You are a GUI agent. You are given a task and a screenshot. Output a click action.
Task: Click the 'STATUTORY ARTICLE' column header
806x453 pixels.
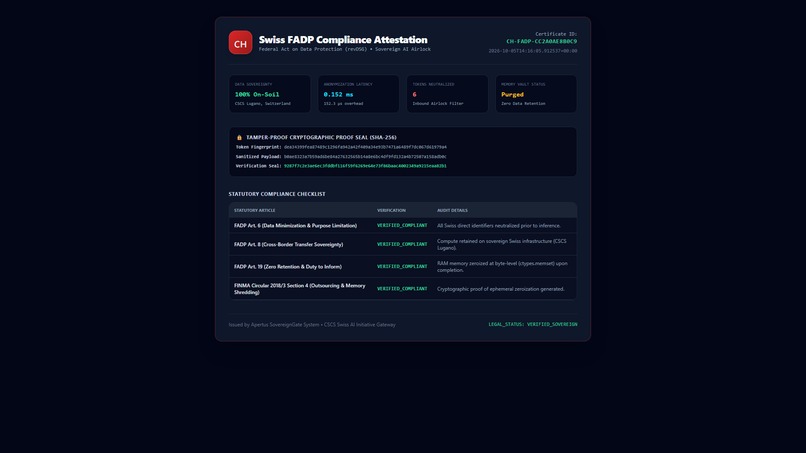[x=254, y=210]
